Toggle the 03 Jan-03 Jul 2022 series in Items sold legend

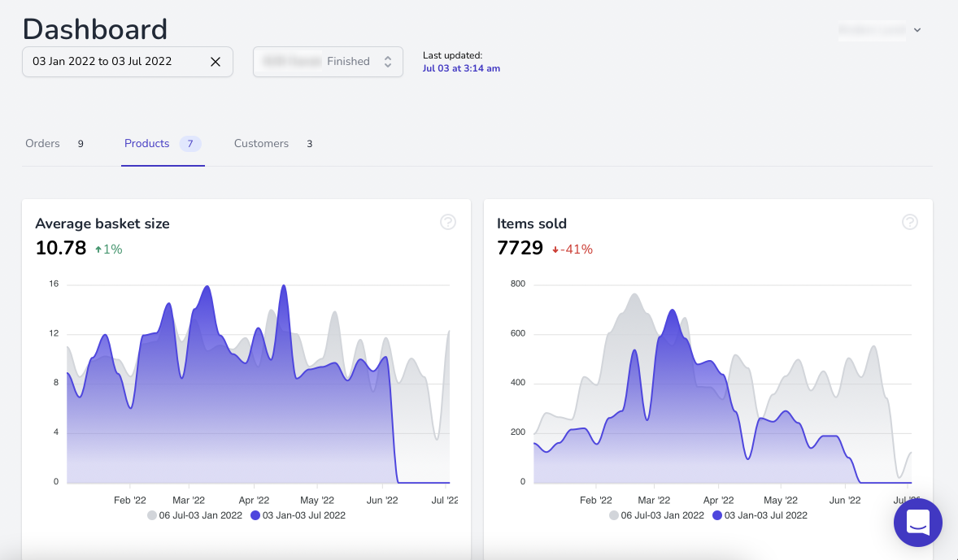[760, 515]
